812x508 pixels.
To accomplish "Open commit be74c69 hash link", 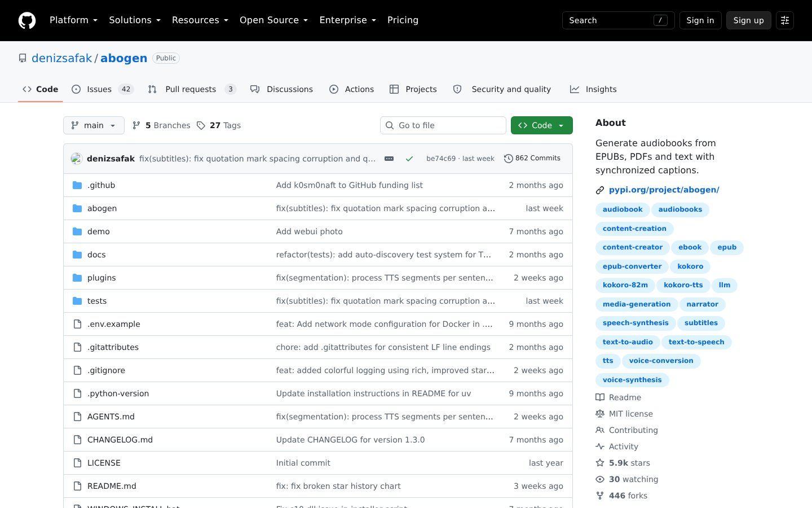I will tap(441, 159).
